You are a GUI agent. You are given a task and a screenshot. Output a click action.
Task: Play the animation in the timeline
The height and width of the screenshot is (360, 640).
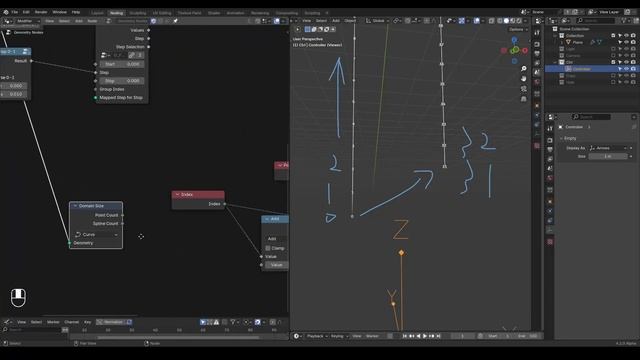tap(425, 336)
